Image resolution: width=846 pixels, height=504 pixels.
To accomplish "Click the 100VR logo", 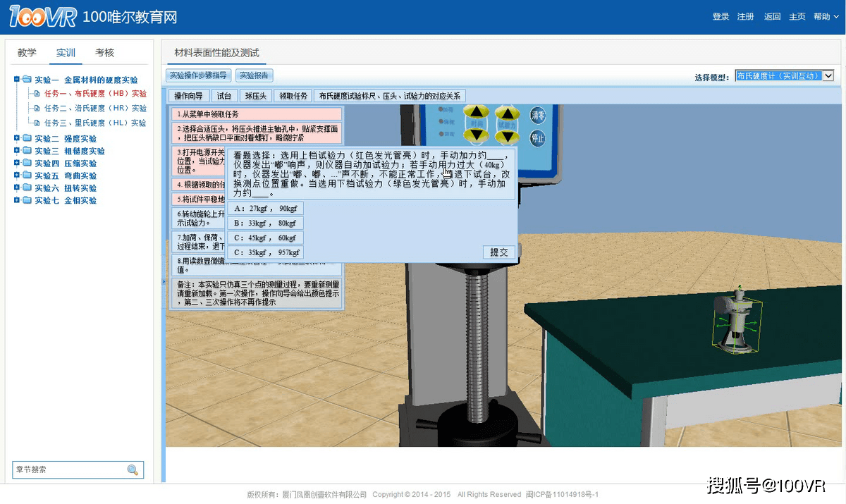I will coord(42,17).
